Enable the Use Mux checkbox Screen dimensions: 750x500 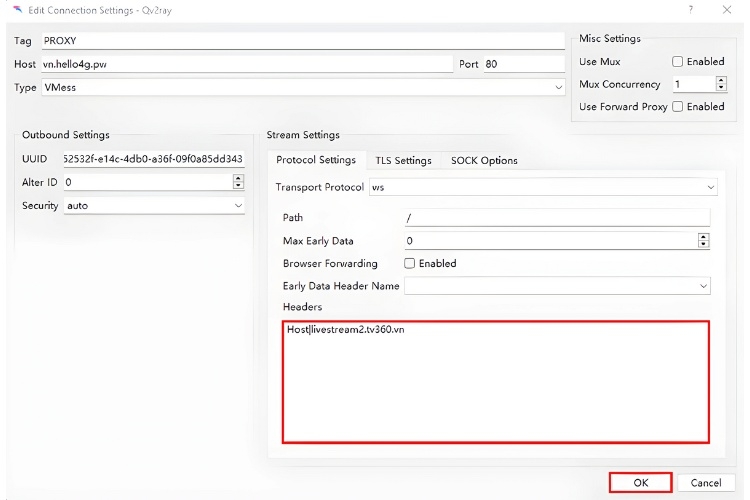click(677, 61)
